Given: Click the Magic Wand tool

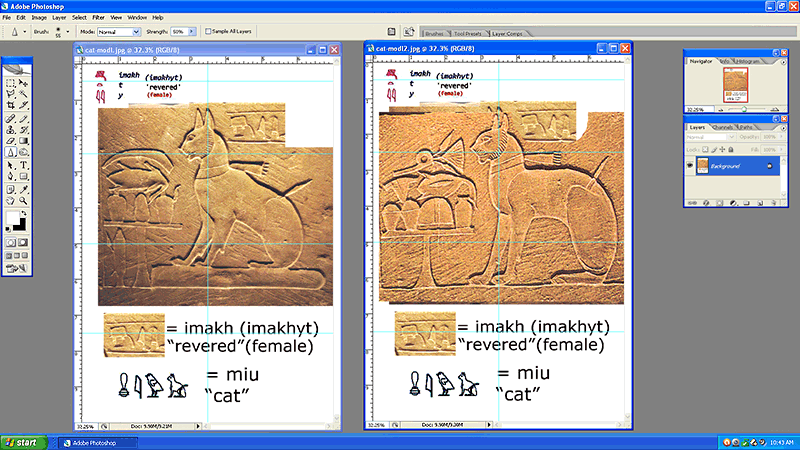Looking at the screenshot, I should (x=21, y=93).
